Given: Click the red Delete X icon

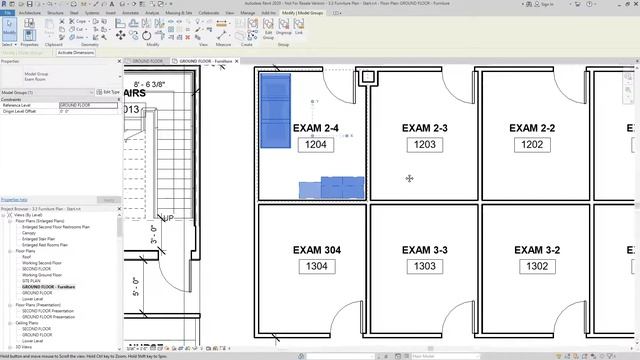Looking at the screenshot, I should coord(188,37).
